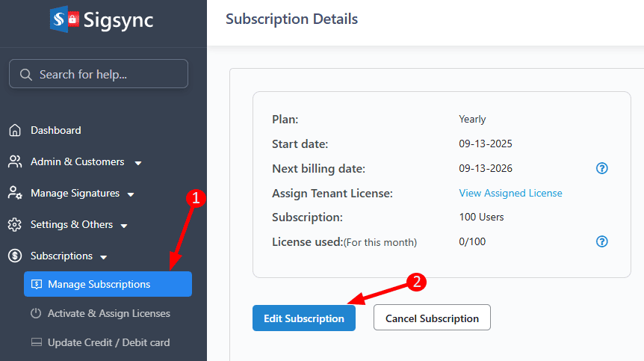The width and height of the screenshot is (644, 361).
Task: Click the Edit Subscription button
Action: pyautogui.click(x=304, y=318)
